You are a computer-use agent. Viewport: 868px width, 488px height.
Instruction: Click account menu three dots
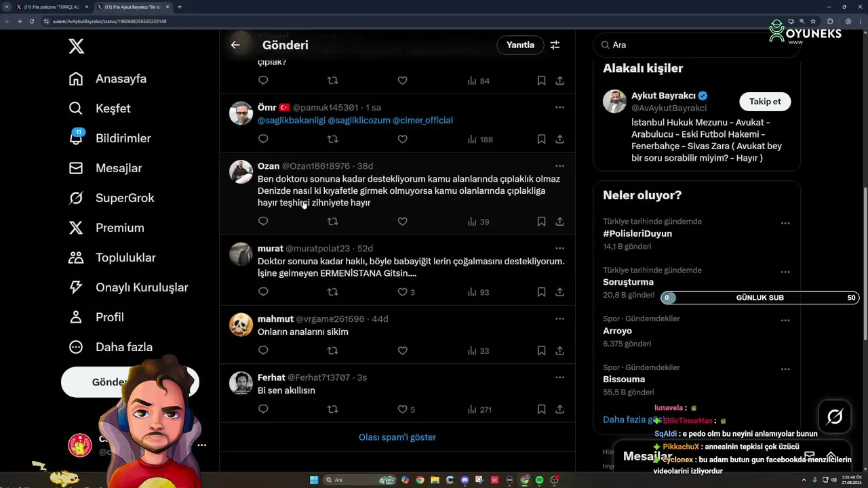coord(201,445)
